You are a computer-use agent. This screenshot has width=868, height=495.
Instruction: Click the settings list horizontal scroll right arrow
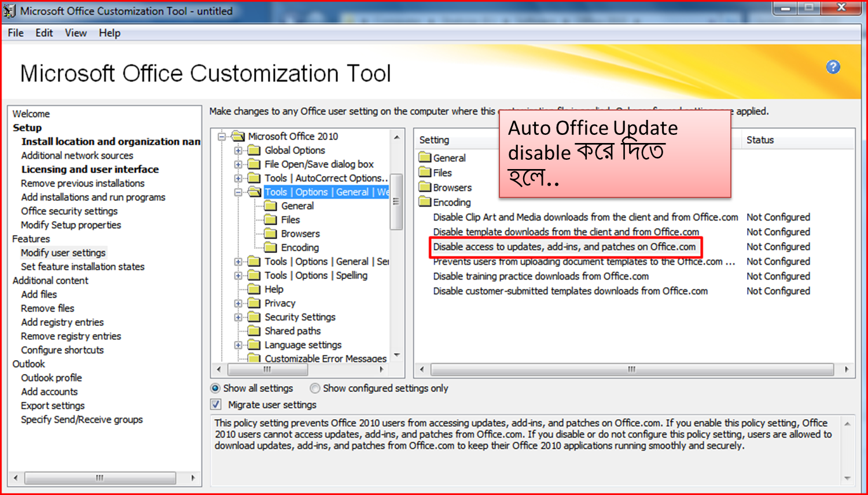(x=847, y=369)
